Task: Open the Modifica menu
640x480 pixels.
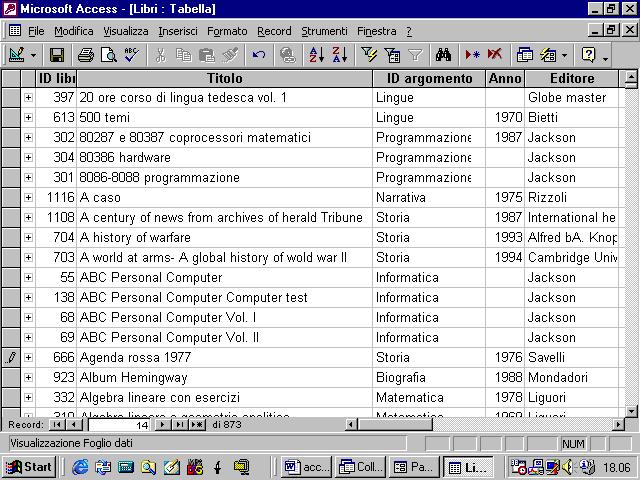Action: [x=73, y=31]
